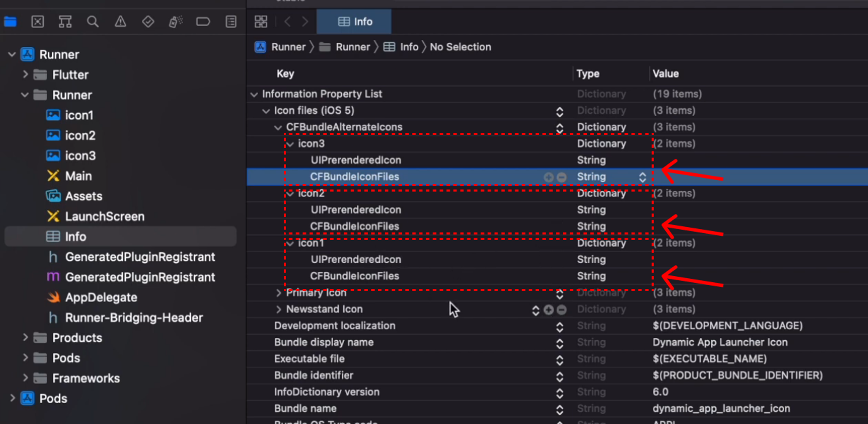Open key stepper for Development localization
Image resolution: width=868 pixels, height=424 pixels.
coord(559,327)
